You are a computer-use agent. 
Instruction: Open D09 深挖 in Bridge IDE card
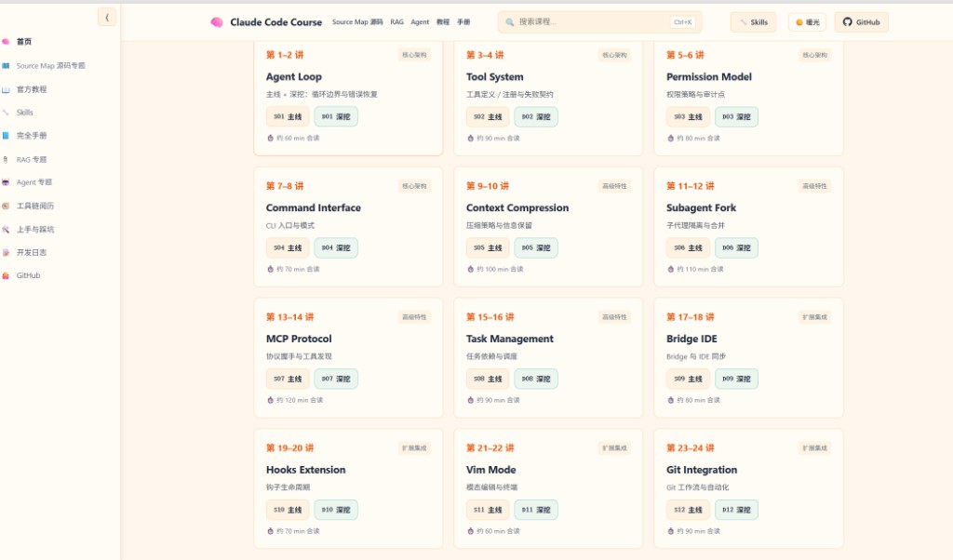pos(737,379)
